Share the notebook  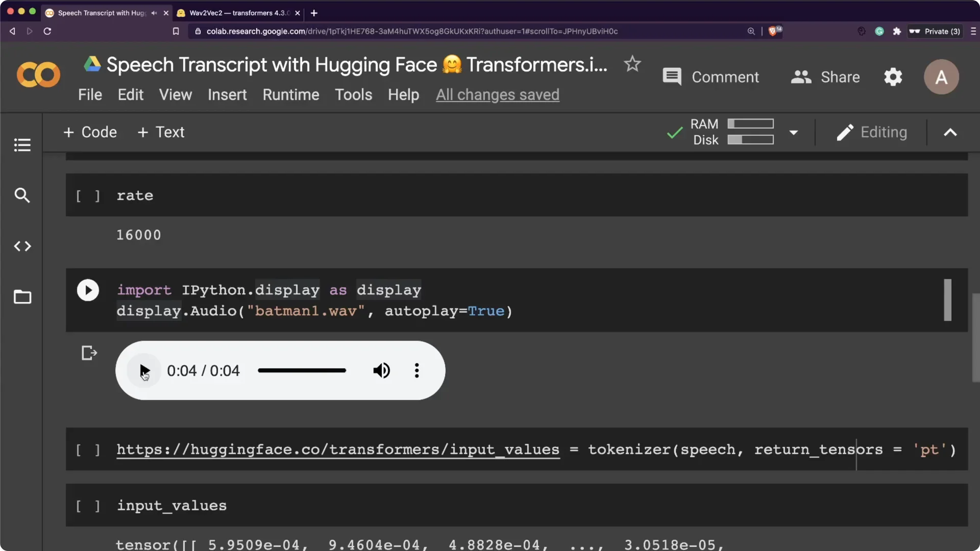click(x=825, y=77)
